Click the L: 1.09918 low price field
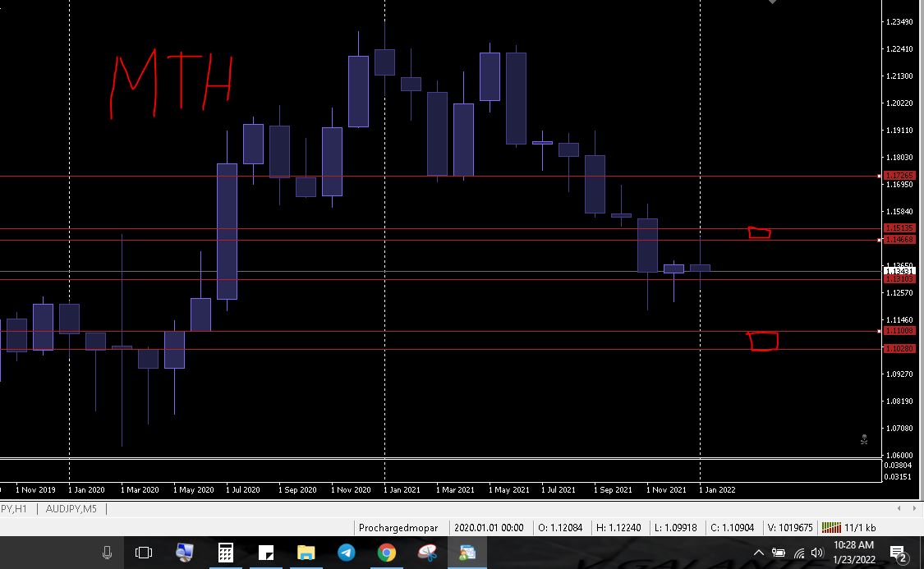 click(x=675, y=528)
